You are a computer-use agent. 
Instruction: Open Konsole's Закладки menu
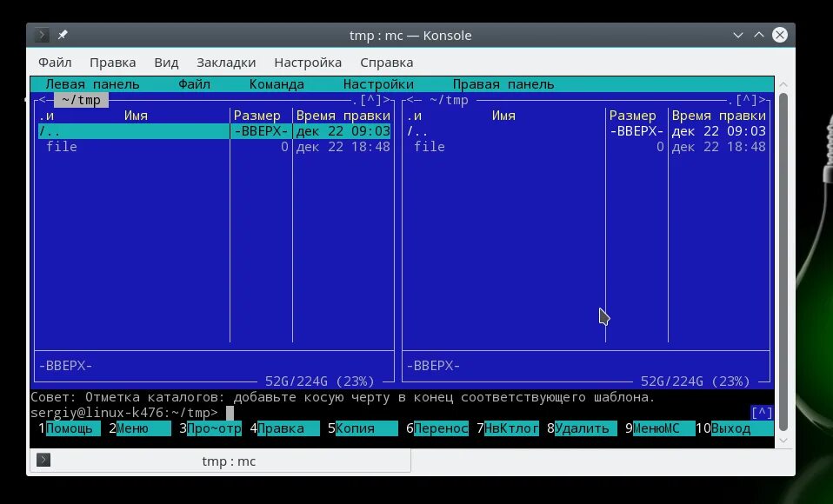click(x=226, y=62)
